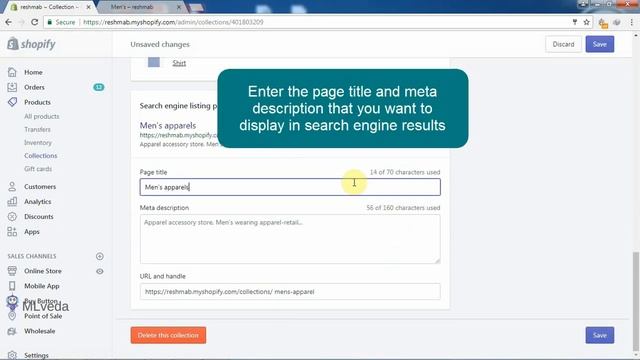Close the Men's – reshmab tab
The height and width of the screenshot is (360, 640).
(x=179, y=7)
